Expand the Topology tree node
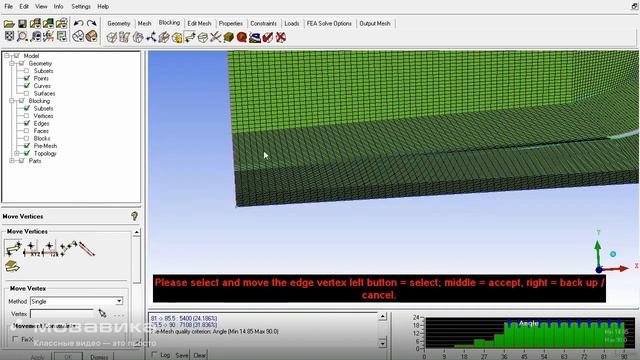This screenshot has height=360, width=640. pyautogui.click(x=17, y=153)
